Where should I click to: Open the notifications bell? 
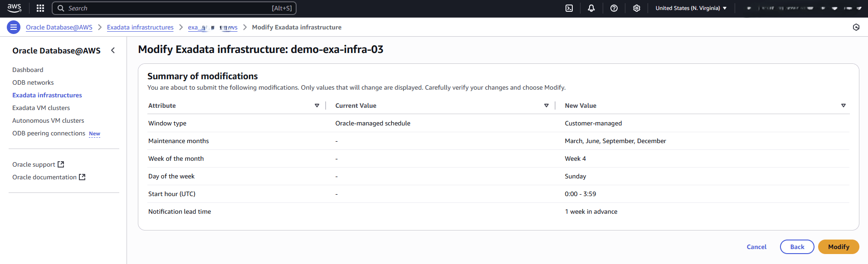pos(591,8)
